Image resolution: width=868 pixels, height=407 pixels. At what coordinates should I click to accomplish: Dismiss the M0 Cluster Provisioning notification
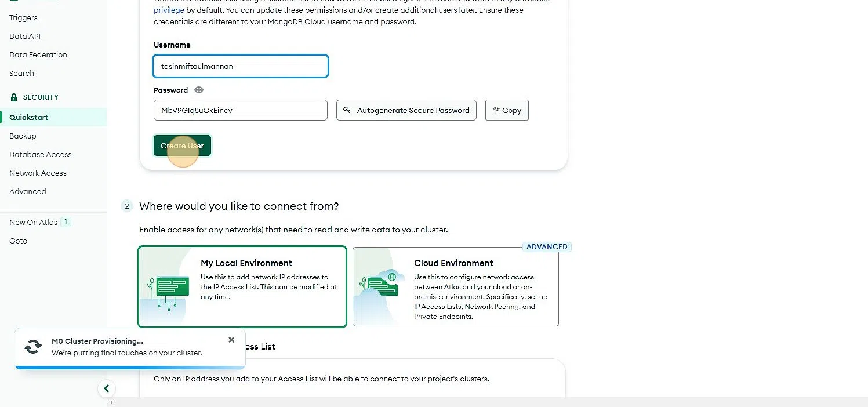pos(231,340)
